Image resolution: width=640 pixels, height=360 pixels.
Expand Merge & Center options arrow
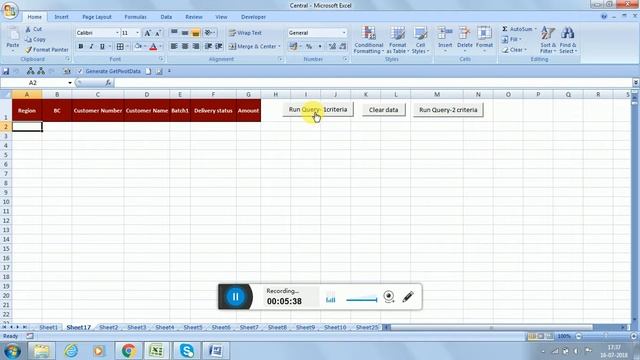(279, 47)
